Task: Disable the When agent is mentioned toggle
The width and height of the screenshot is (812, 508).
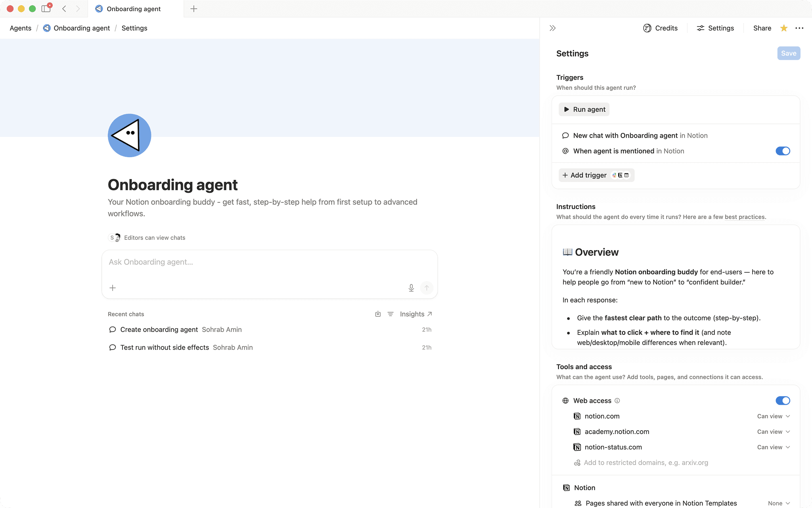Action: pos(783,151)
